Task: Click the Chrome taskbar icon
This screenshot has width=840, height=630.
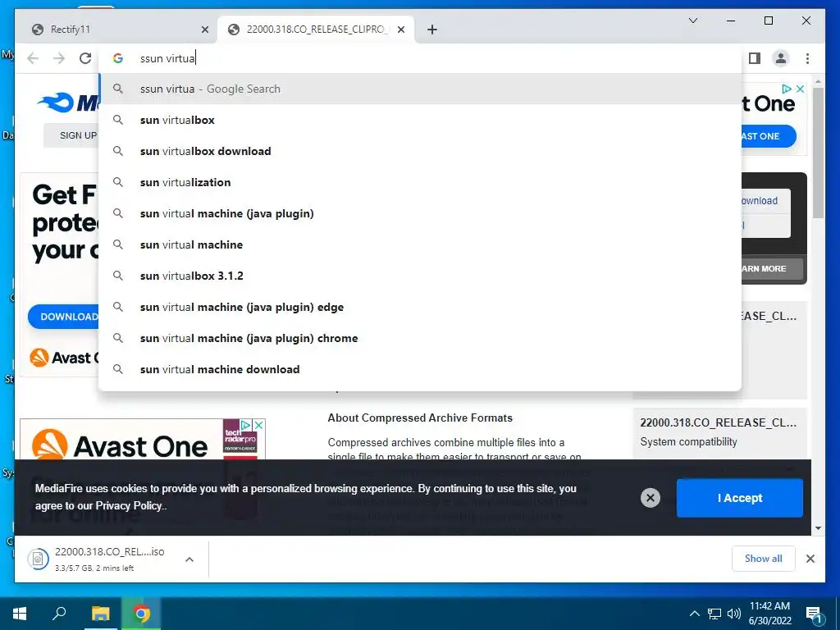Action: [x=141, y=614]
